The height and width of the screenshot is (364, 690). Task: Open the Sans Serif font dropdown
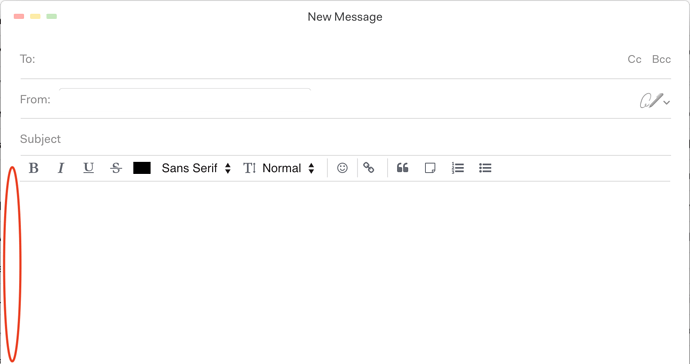pos(196,168)
